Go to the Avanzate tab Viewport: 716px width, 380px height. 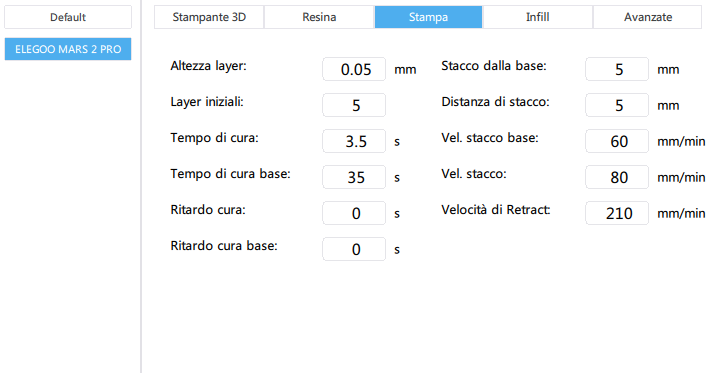(648, 17)
